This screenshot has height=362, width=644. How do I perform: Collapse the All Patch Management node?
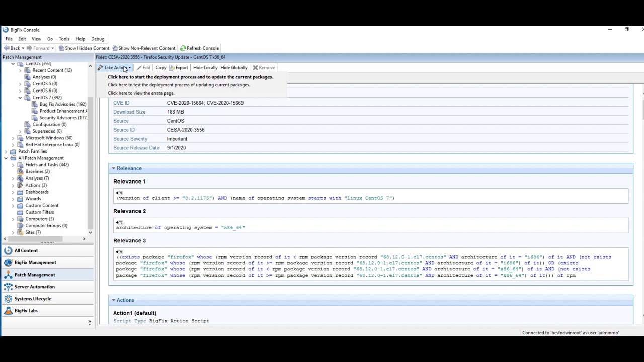[6, 158]
